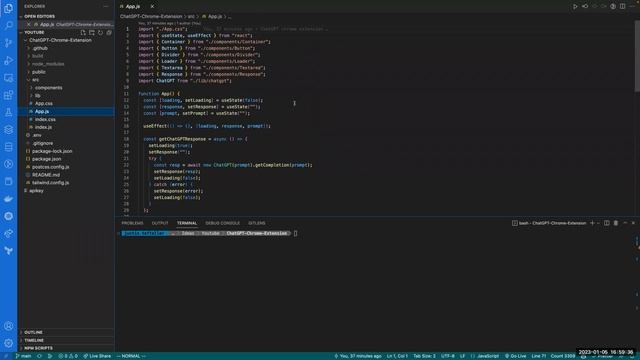Open the Run and Debug view
The width and height of the screenshot is (640, 360).
pyautogui.click(x=8, y=60)
